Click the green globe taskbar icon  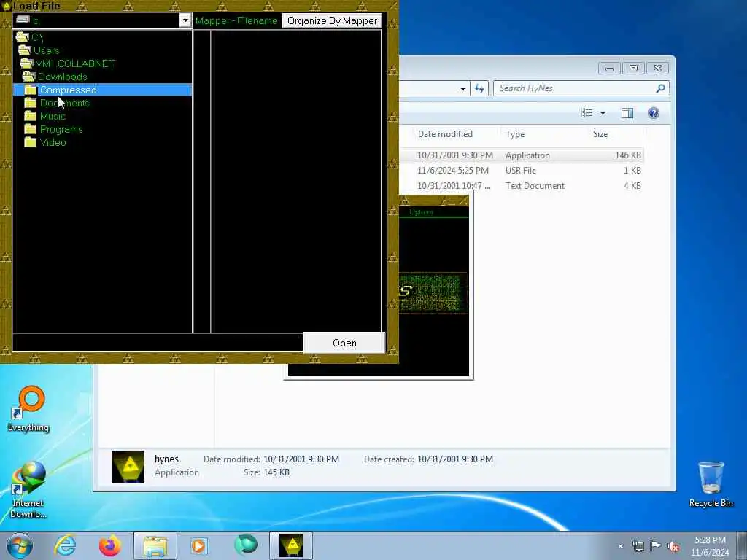pos(246,545)
